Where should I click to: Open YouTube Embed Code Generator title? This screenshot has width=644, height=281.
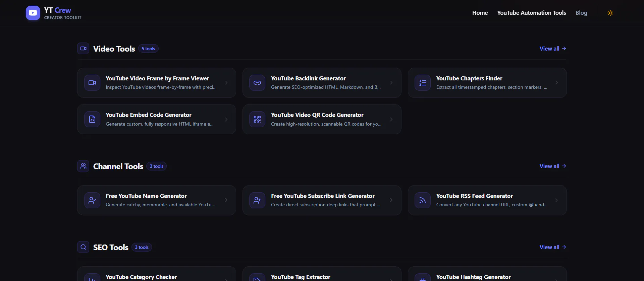click(149, 115)
